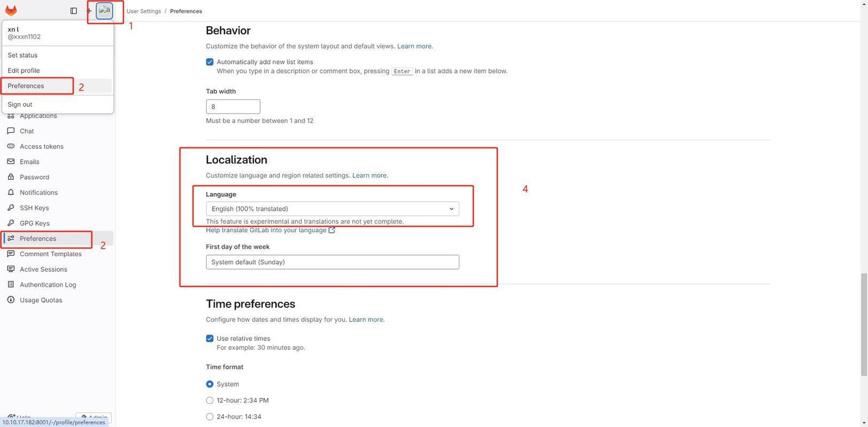868x427 pixels.
Task: Open Help translate GitLab into your language link
Action: click(266, 230)
